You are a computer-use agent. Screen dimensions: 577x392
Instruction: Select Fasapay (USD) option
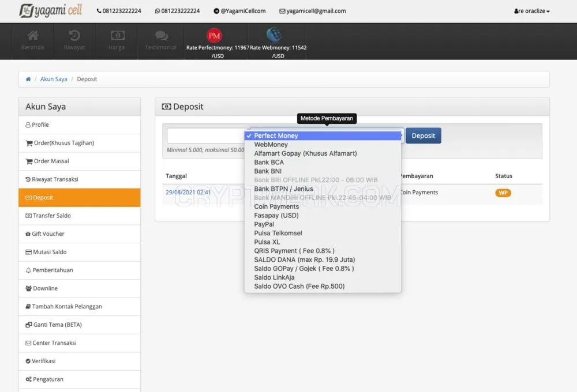(323, 216)
